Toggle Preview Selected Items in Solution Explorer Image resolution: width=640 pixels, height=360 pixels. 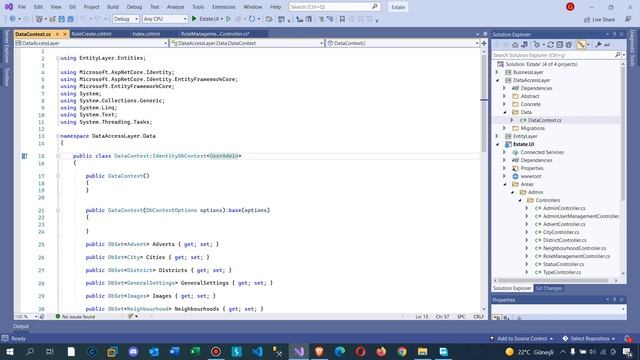pos(607,45)
